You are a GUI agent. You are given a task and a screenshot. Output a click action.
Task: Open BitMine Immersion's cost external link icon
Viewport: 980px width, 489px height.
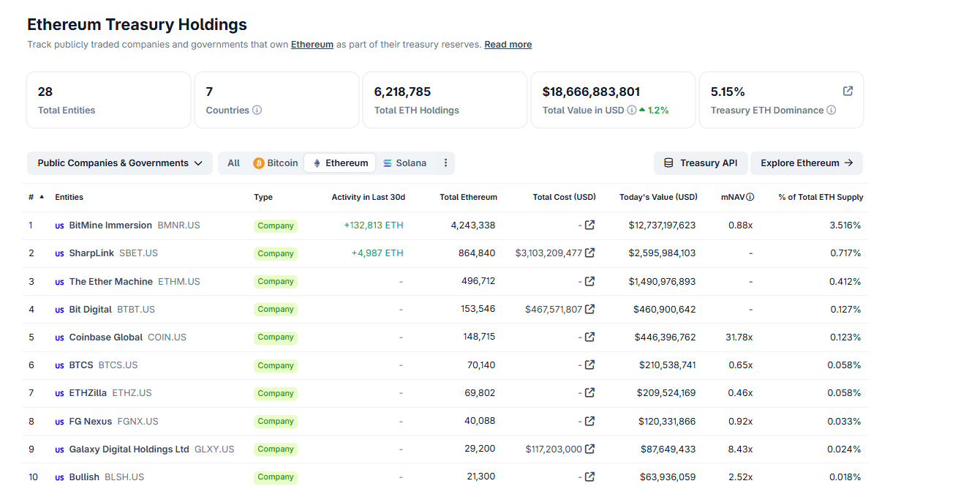[x=590, y=225]
